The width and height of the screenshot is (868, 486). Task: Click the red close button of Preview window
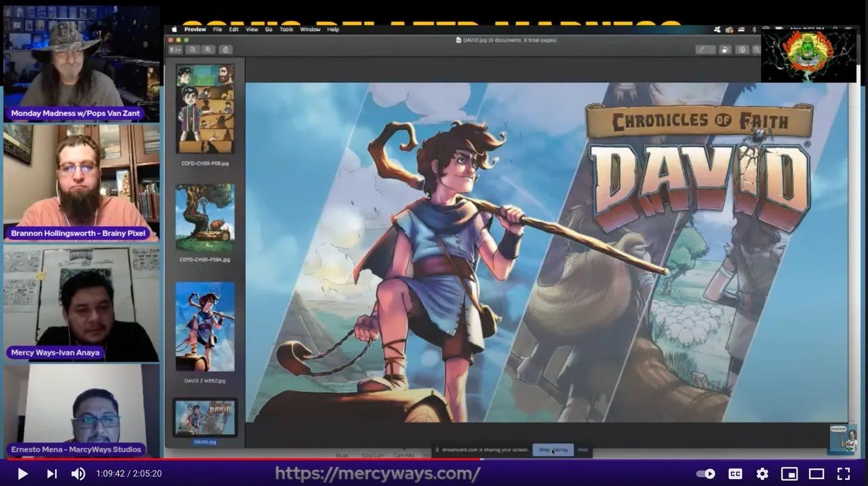[171, 40]
